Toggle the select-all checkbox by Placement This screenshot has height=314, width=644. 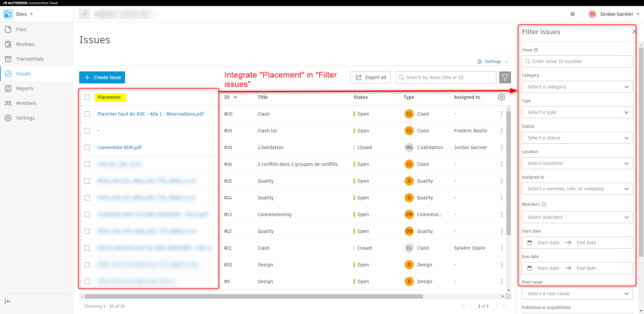[x=87, y=97]
